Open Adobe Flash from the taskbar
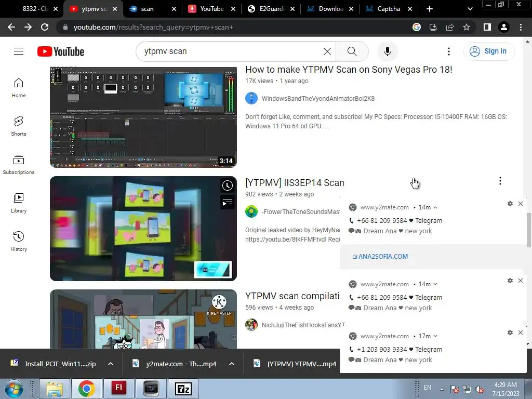Image resolution: width=532 pixels, height=399 pixels. [x=119, y=389]
